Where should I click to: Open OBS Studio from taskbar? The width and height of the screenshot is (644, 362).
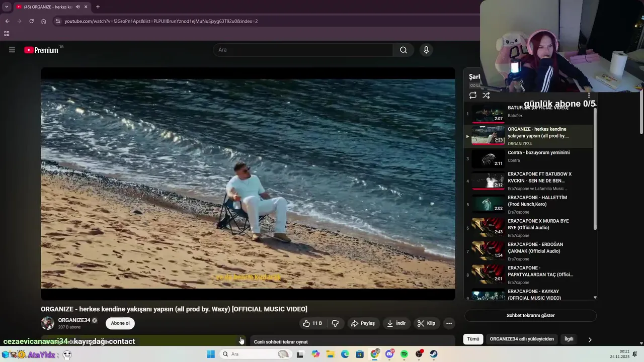419,354
